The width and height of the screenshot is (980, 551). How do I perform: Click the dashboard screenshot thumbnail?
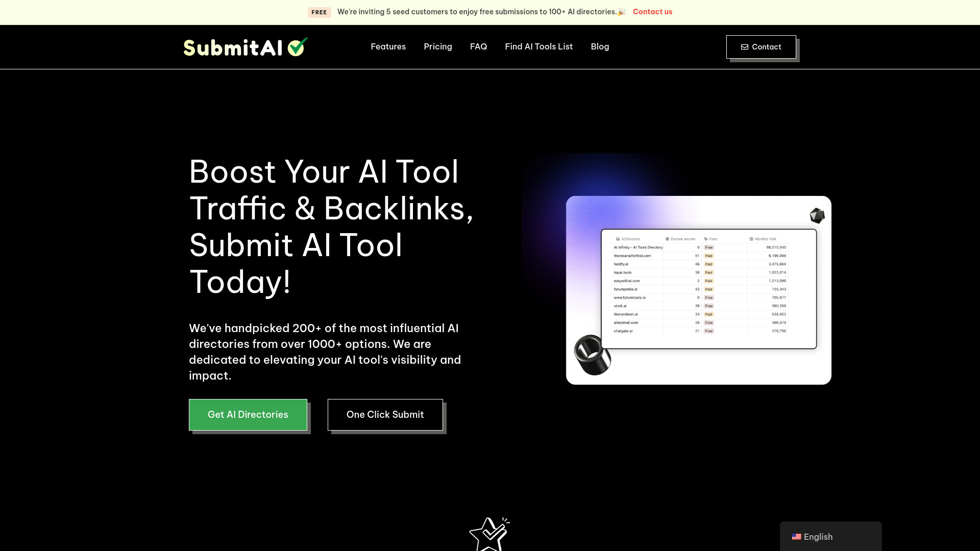point(699,289)
